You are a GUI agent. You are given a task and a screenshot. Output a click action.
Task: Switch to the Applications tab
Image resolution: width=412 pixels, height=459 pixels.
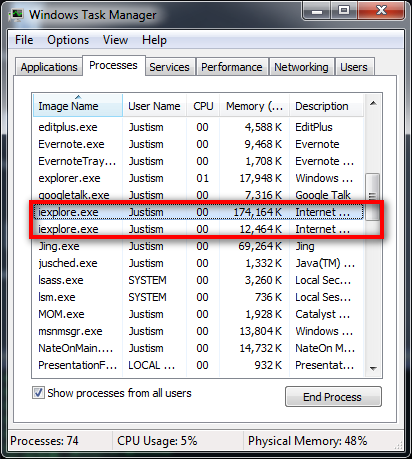point(49,67)
